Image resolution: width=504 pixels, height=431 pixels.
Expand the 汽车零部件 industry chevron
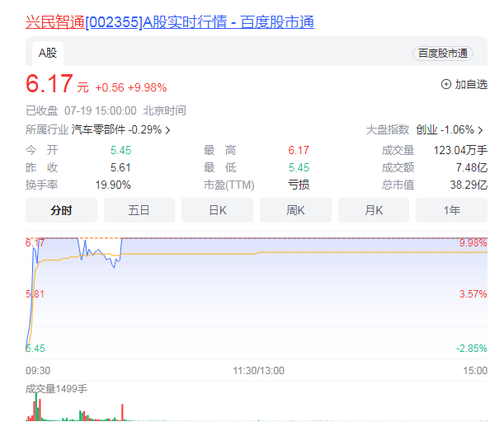pyautogui.click(x=167, y=130)
